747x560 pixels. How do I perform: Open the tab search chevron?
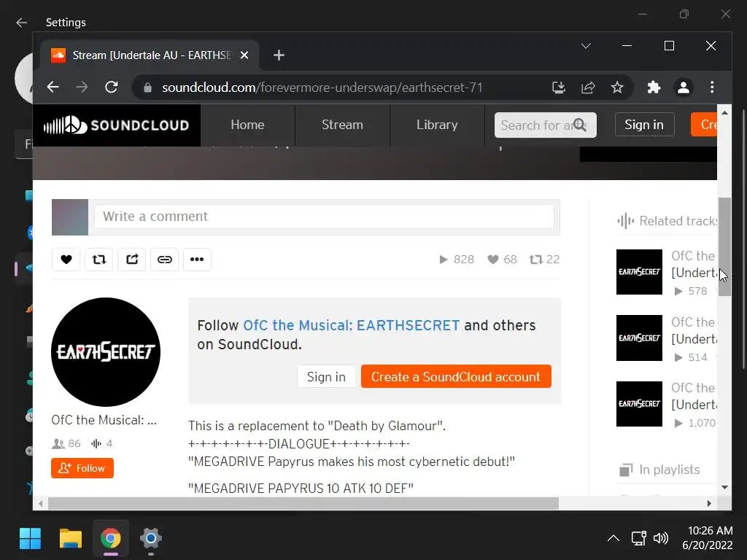pos(586,46)
